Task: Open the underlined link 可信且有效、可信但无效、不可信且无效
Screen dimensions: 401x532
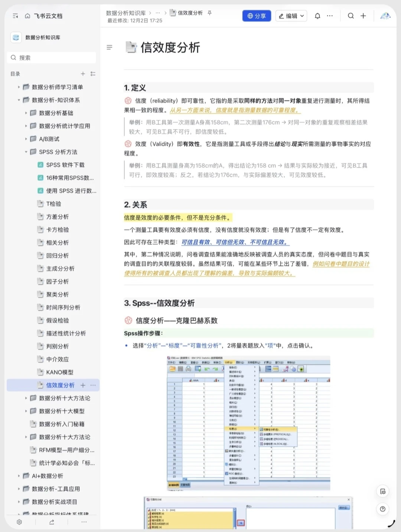Action: click(235, 242)
